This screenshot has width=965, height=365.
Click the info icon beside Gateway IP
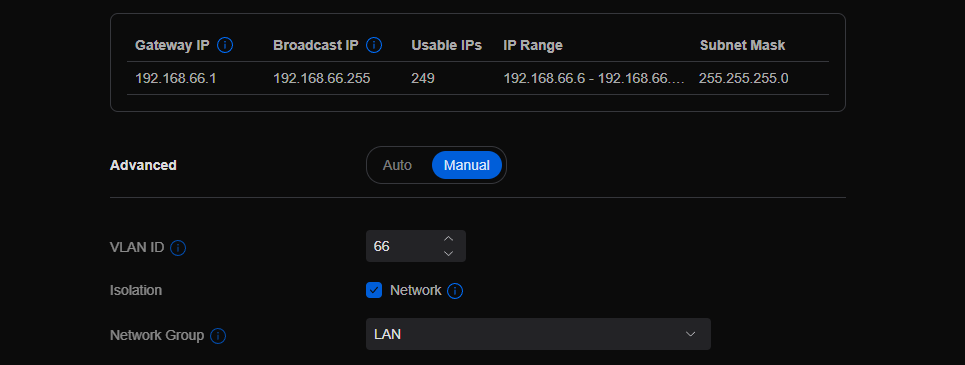pos(225,46)
